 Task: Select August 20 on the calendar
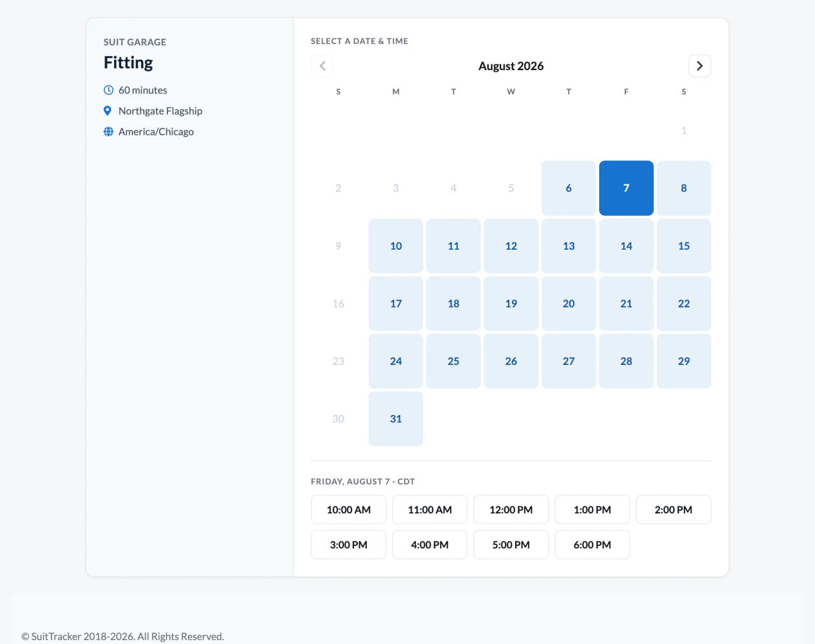pos(569,303)
